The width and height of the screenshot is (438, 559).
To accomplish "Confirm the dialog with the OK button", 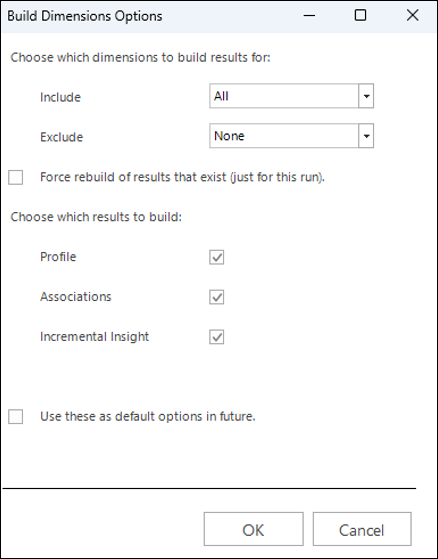I will tap(253, 529).
